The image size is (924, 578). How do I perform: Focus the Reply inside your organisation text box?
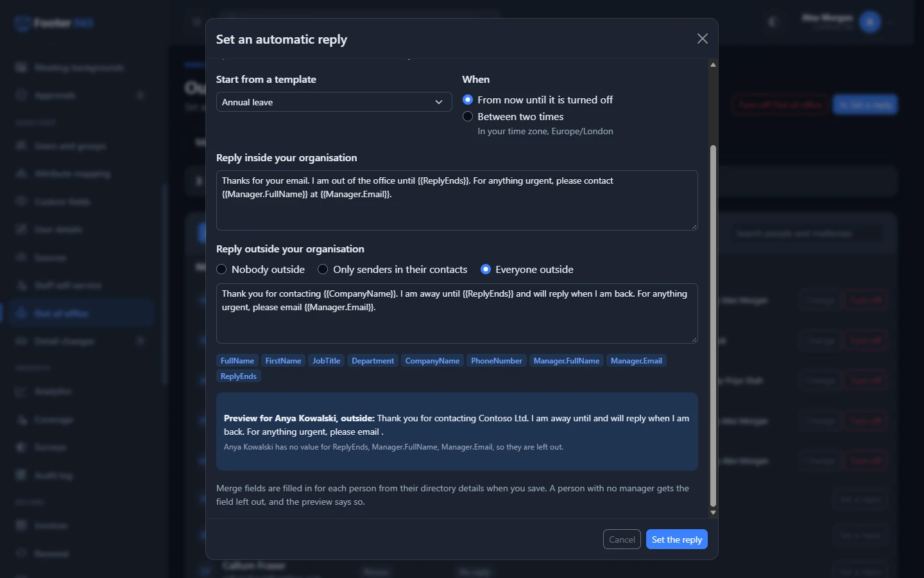click(x=457, y=200)
